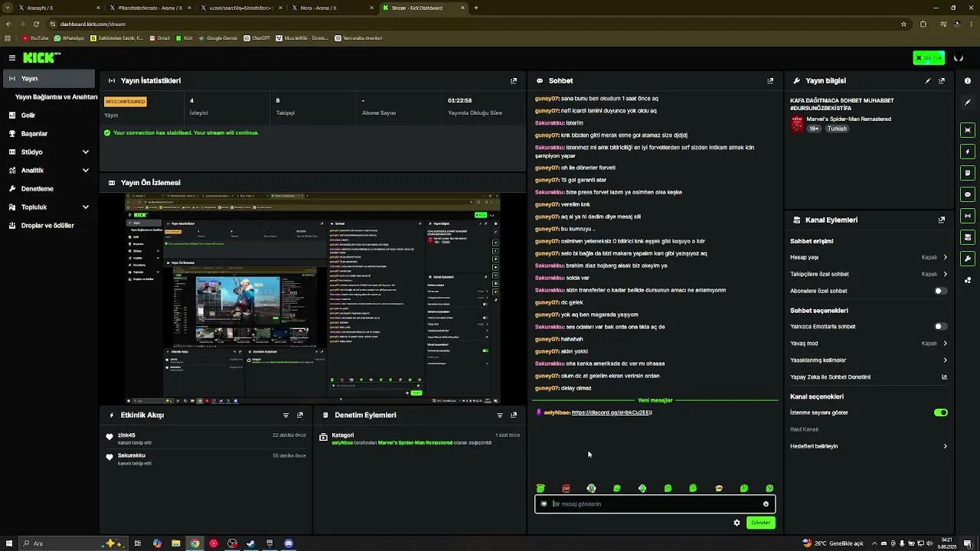Image resolution: width=980 pixels, height=551 pixels.
Task: Toggle the chat bubble widget icon
Action: pos(968,194)
